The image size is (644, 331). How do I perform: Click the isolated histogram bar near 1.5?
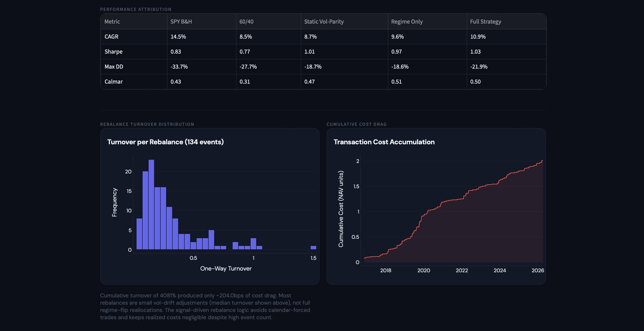(313, 248)
